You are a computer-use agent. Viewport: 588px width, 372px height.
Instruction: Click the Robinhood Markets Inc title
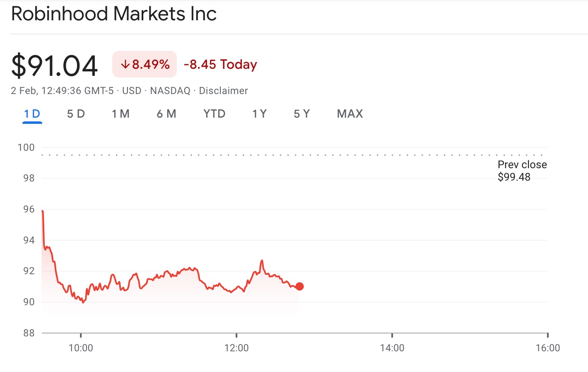[114, 14]
